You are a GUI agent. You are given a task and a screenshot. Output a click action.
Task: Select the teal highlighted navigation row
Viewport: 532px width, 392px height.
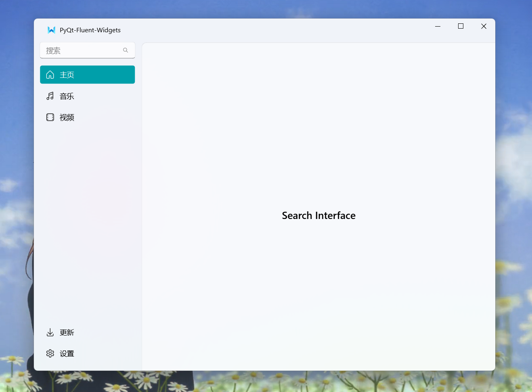(87, 75)
